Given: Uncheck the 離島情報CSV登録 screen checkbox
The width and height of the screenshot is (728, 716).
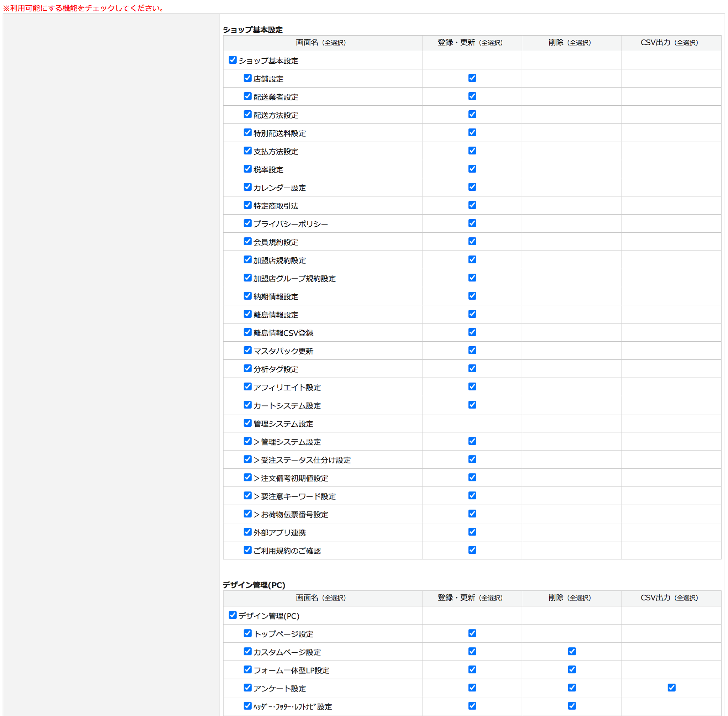Looking at the screenshot, I should [x=247, y=332].
